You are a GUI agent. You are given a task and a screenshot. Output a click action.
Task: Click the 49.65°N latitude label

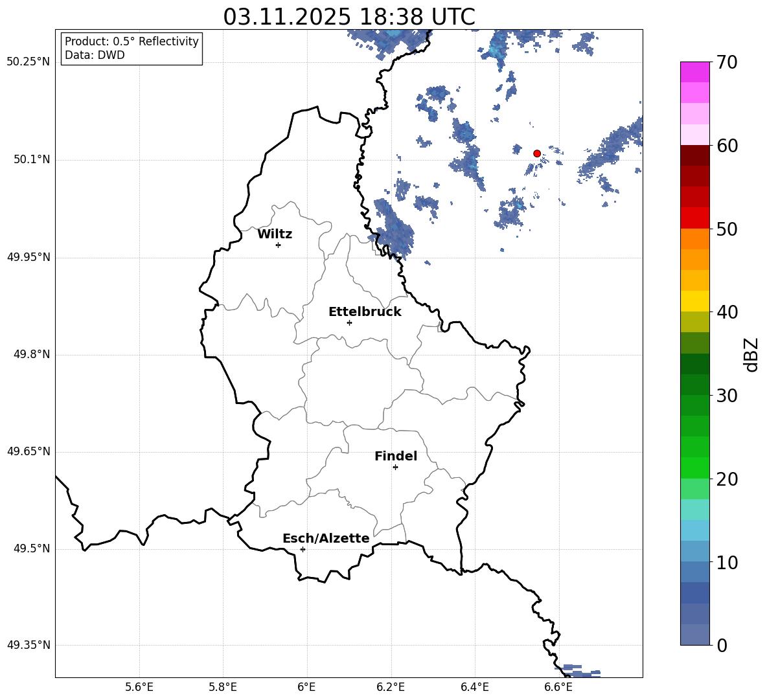[29, 451]
